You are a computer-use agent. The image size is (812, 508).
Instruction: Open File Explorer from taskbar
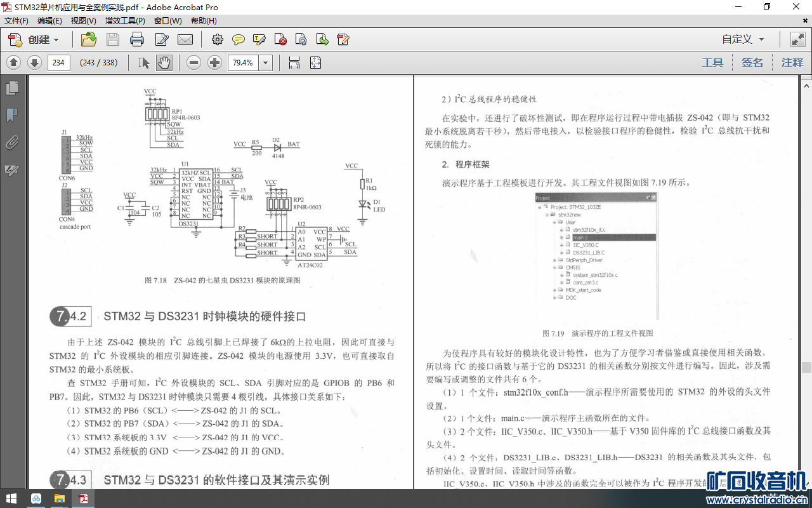click(x=59, y=498)
